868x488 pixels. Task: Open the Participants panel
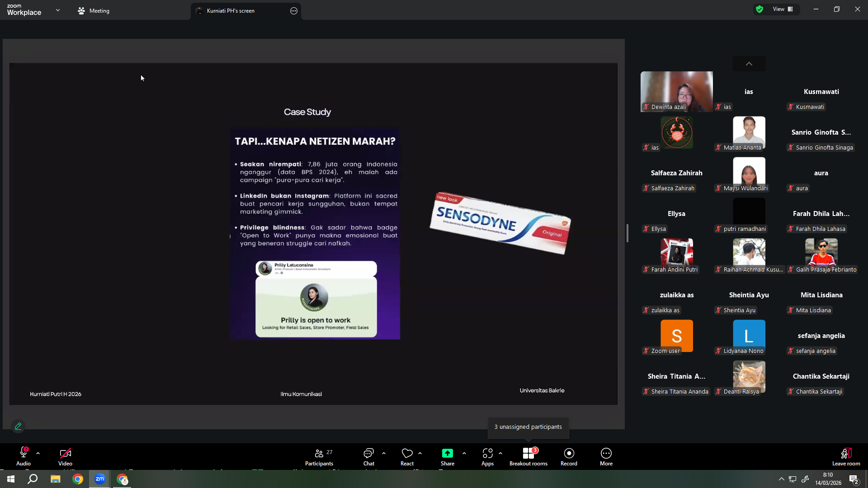point(319,456)
